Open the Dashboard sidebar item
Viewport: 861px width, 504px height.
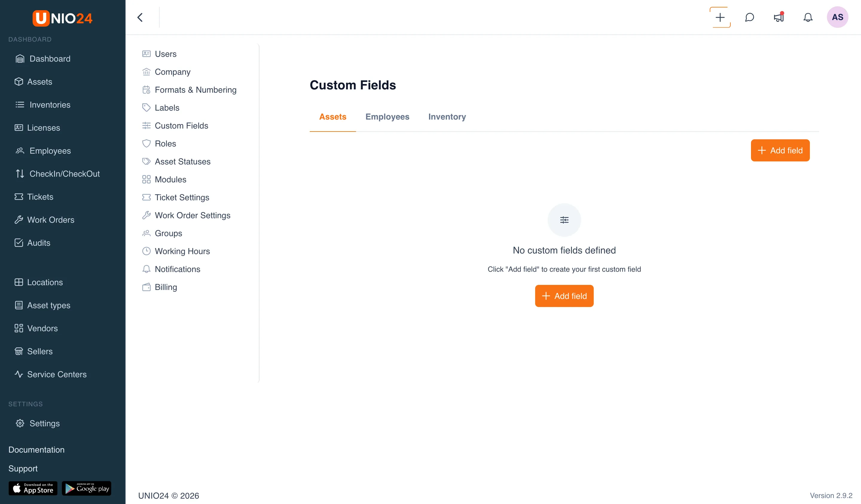coord(43,59)
